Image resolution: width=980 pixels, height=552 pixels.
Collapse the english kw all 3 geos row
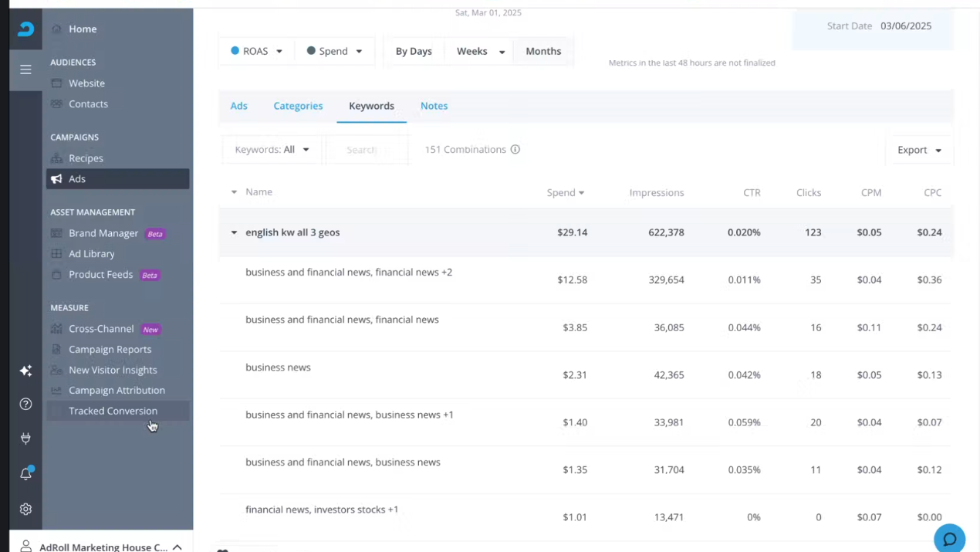pyautogui.click(x=234, y=232)
